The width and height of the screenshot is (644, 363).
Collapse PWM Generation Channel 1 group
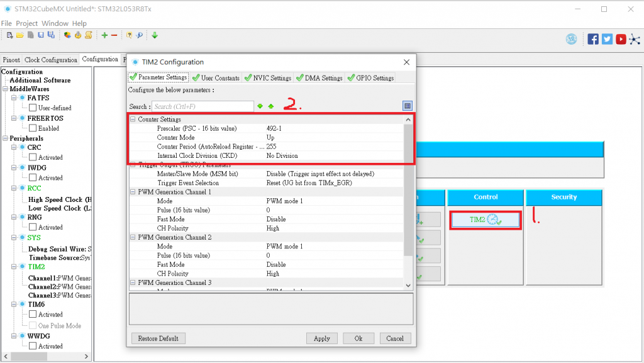click(133, 192)
